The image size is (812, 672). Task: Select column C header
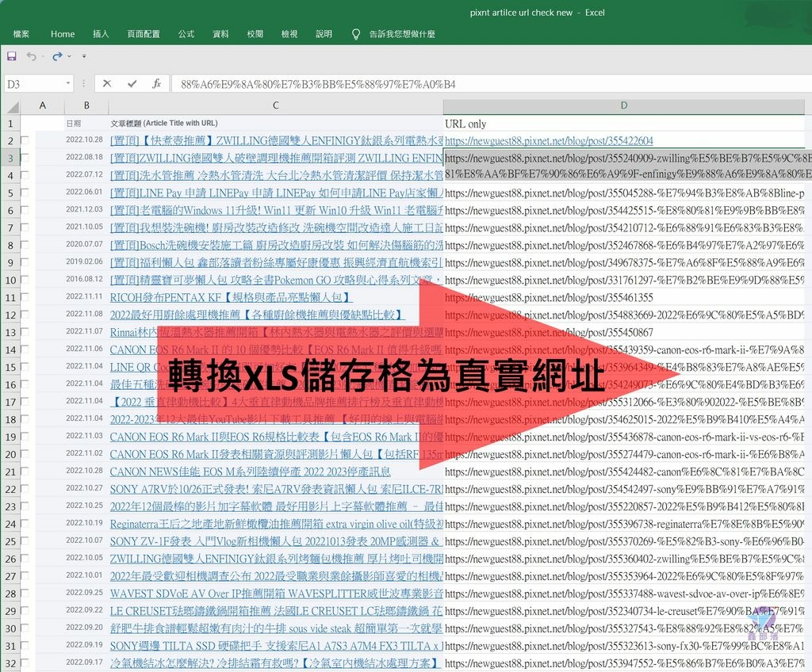pyautogui.click(x=275, y=105)
